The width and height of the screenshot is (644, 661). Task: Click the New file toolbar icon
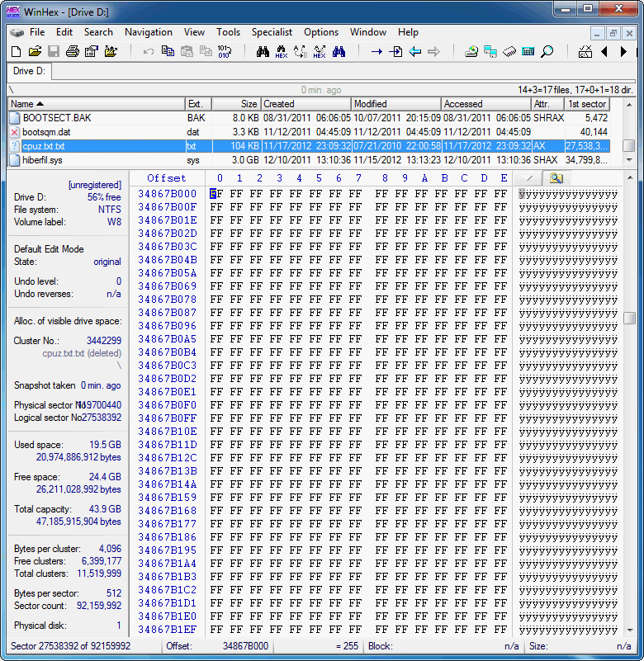tap(16, 52)
